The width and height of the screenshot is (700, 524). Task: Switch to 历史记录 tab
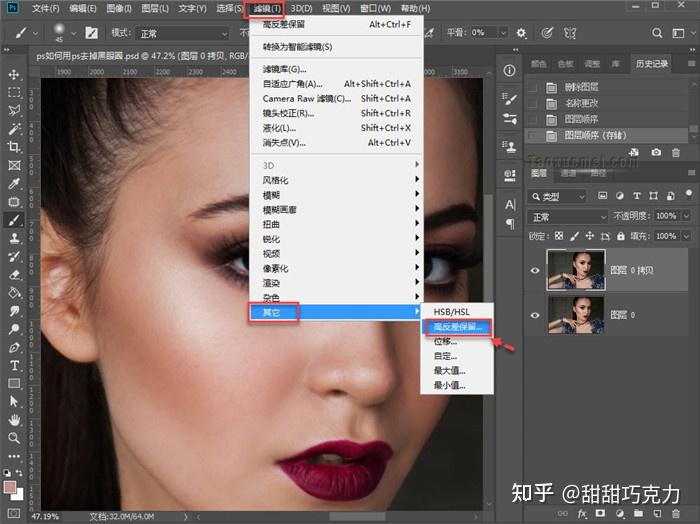point(651,64)
